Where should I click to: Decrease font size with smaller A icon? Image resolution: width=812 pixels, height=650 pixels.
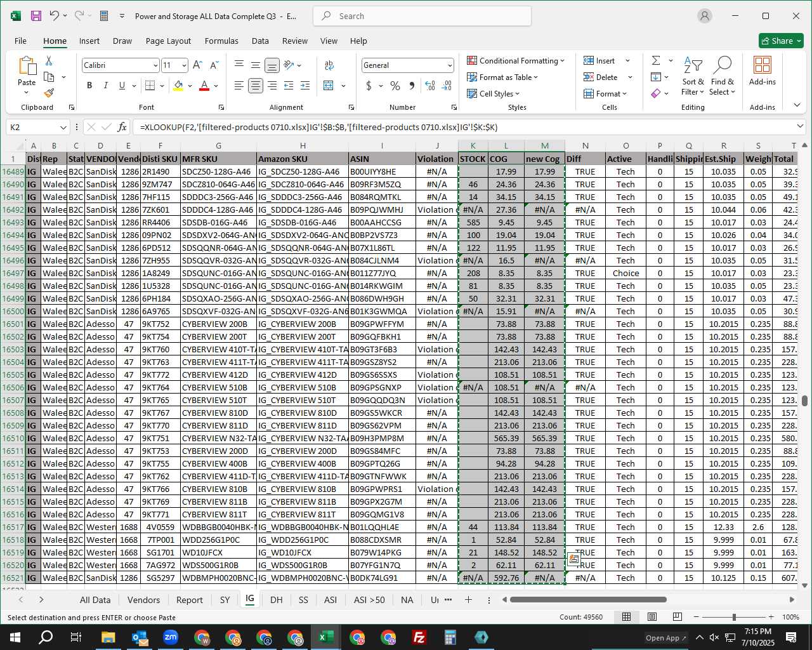(x=214, y=65)
